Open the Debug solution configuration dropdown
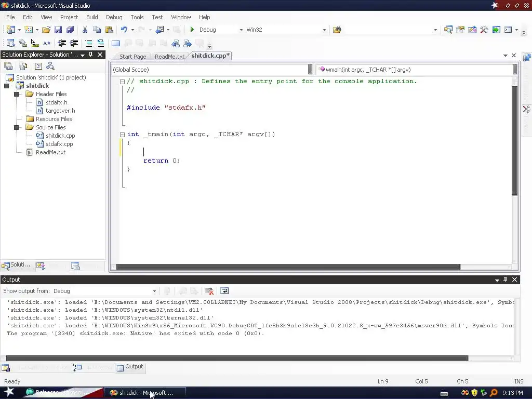The image size is (532, 399). click(241, 30)
